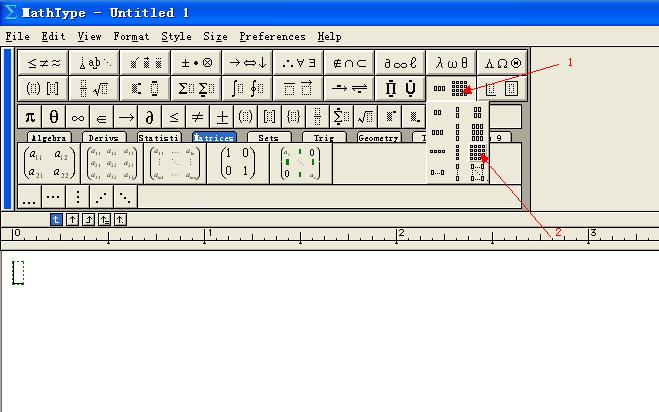Open the subscript and superscript templates palette
This screenshot has width=659, height=412.
click(x=145, y=89)
